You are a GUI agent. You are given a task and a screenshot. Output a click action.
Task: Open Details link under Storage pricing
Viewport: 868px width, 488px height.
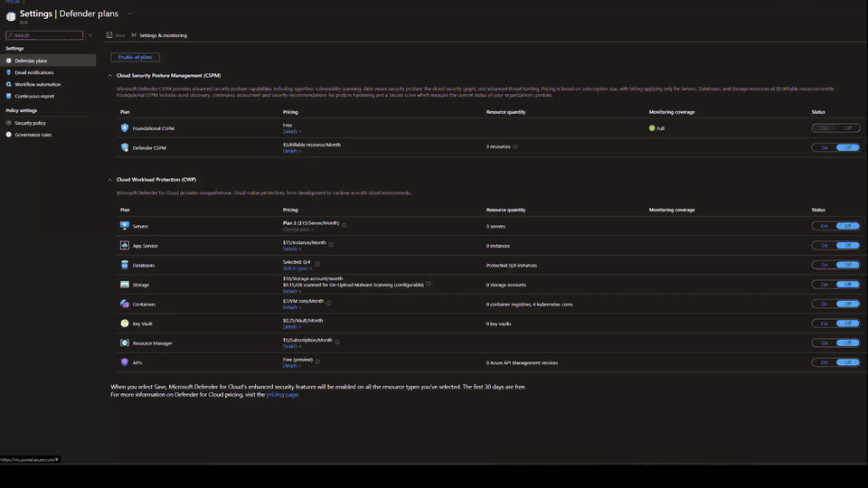(292, 291)
